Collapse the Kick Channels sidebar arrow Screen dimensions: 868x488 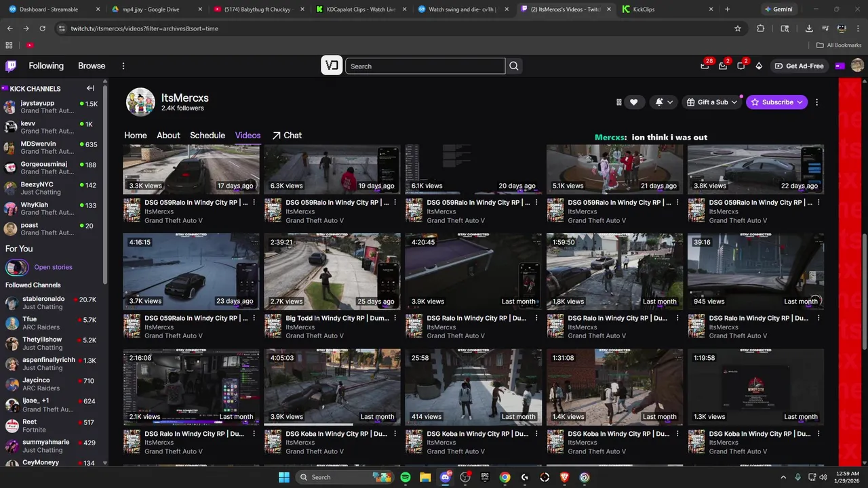tap(90, 88)
